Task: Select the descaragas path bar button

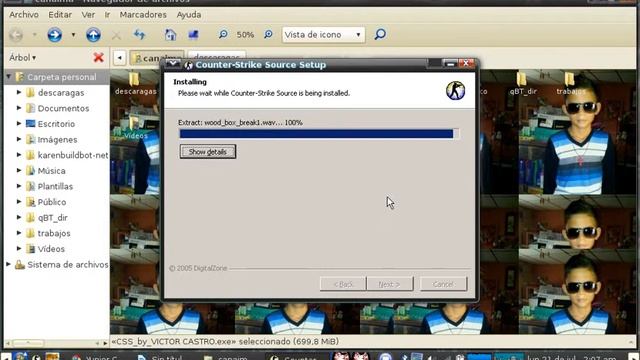Action: tap(217, 58)
